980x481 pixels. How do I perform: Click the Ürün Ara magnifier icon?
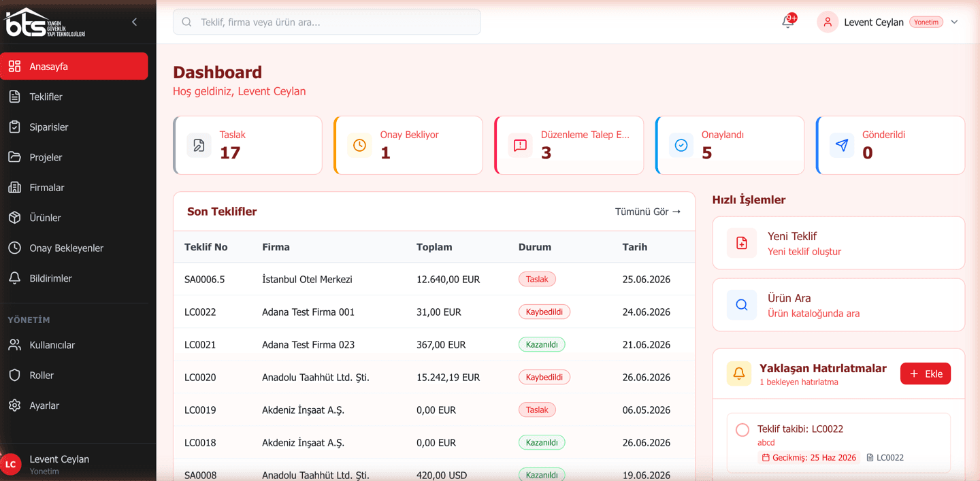(x=742, y=305)
